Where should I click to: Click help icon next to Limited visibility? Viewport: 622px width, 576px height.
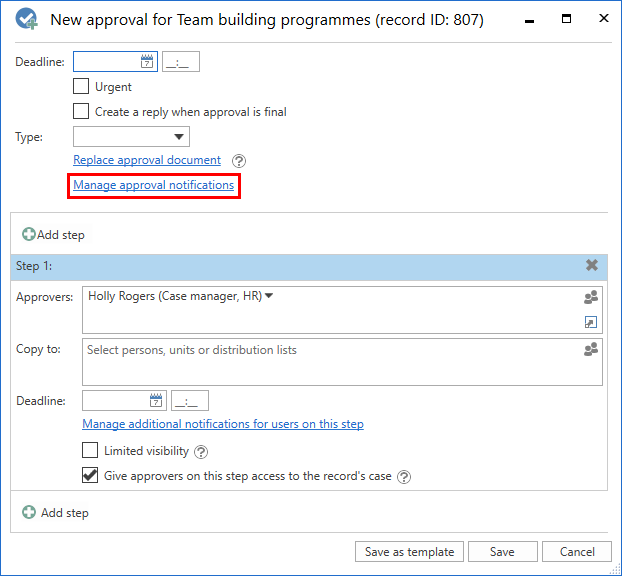pyautogui.click(x=201, y=452)
